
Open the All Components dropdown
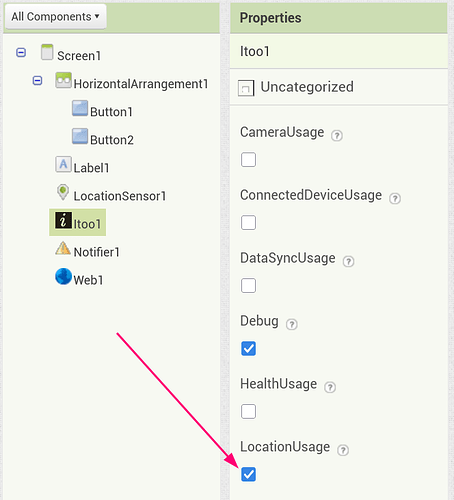tap(56, 16)
